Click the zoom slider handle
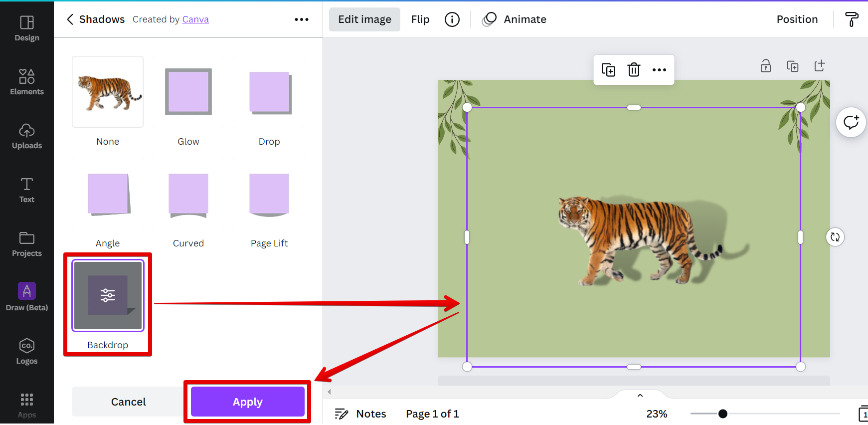The image size is (868, 425). coord(722,414)
